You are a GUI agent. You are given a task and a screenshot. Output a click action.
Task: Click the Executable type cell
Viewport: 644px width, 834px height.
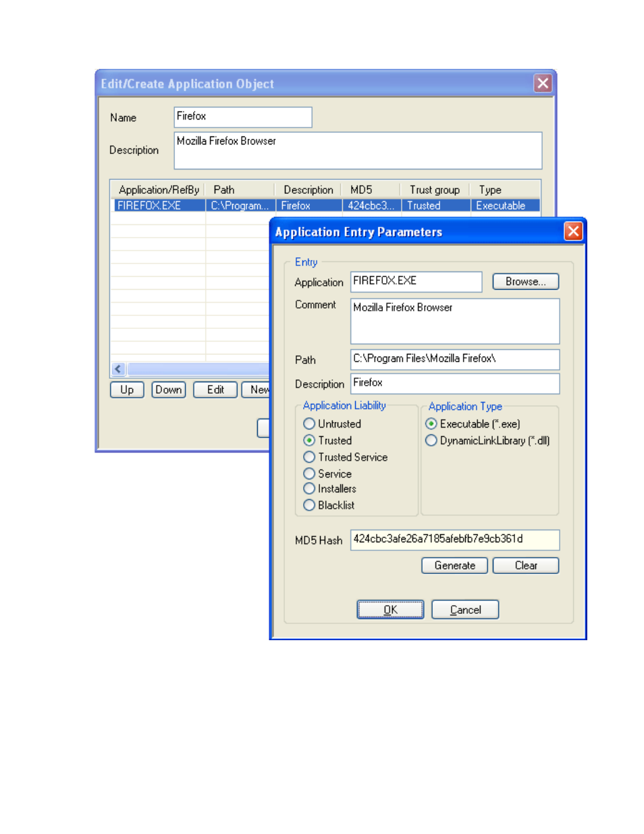tap(505, 205)
